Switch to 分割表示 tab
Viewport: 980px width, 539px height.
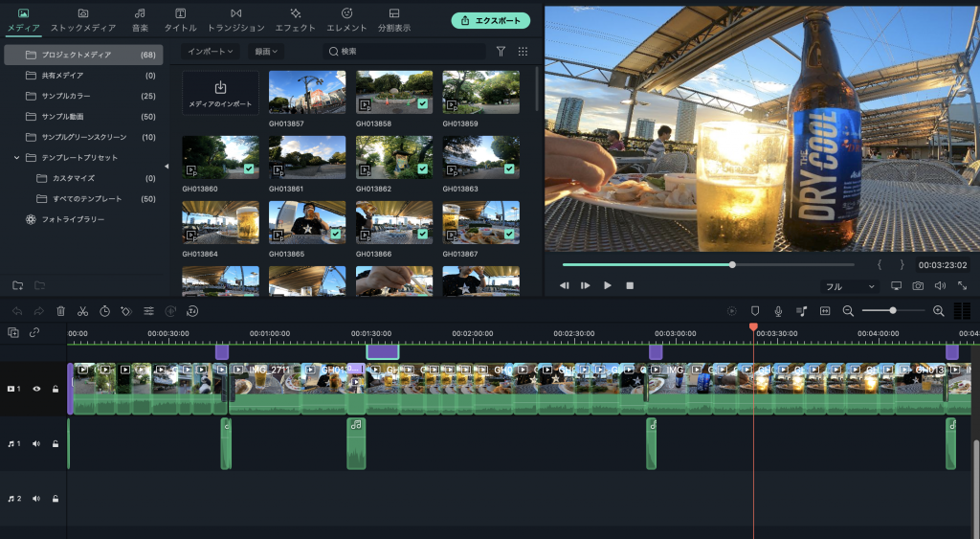pos(393,20)
